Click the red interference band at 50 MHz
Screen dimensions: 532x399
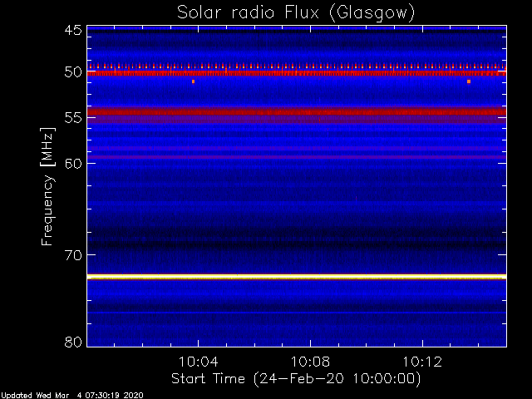click(297, 72)
